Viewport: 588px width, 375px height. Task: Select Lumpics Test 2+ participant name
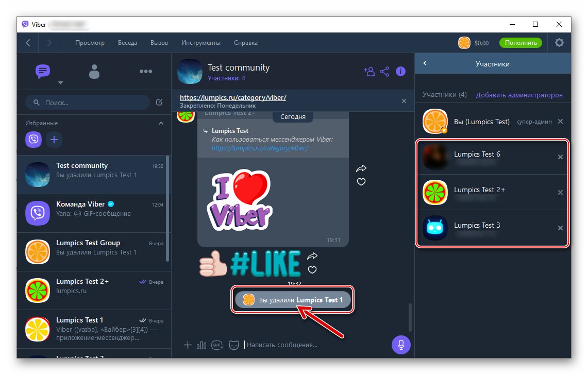pyautogui.click(x=480, y=190)
